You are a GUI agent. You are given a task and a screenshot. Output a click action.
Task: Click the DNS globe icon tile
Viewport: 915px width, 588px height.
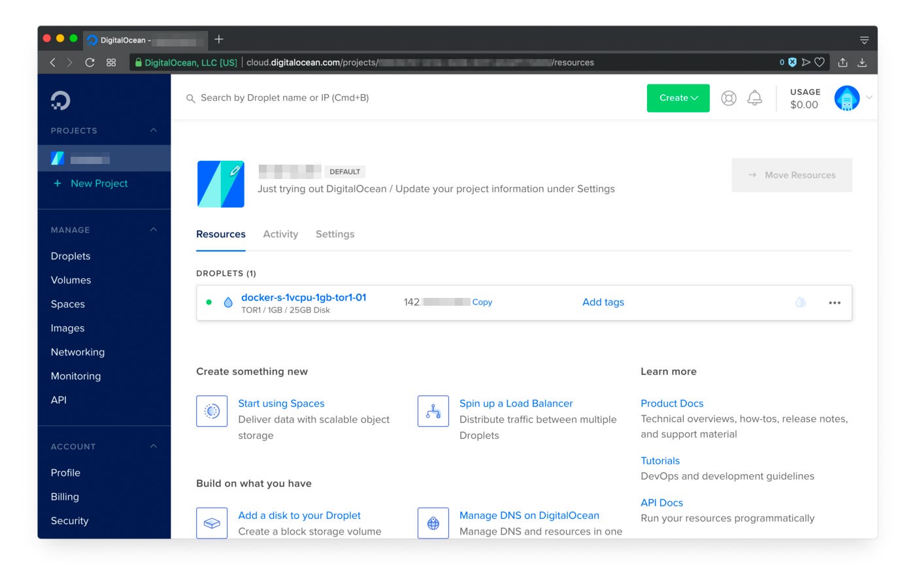(x=433, y=523)
